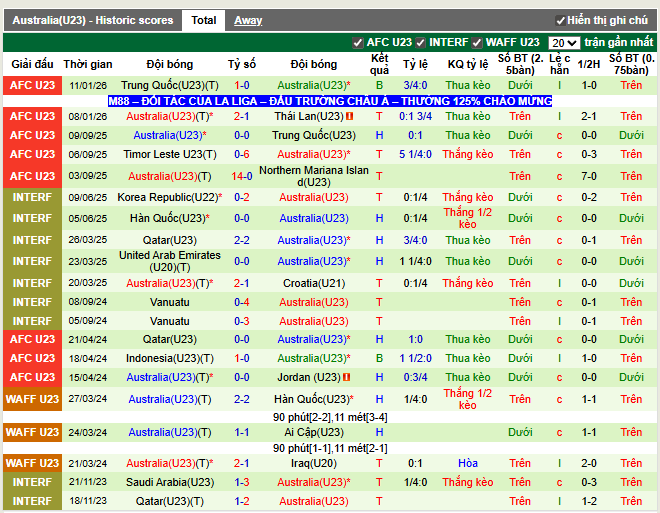Click the Hòa result on Iraq row
The width and height of the screenshot is (660, 513).
click(x=468, y=463)
